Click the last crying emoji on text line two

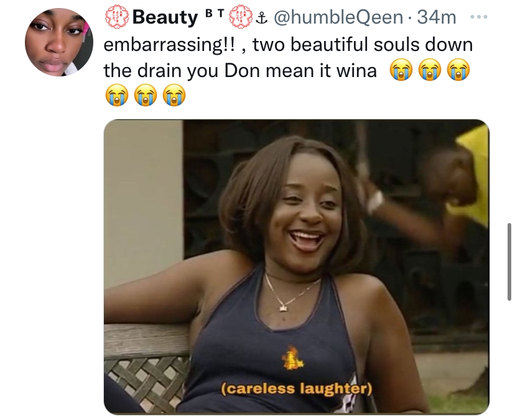pos(459,70)
